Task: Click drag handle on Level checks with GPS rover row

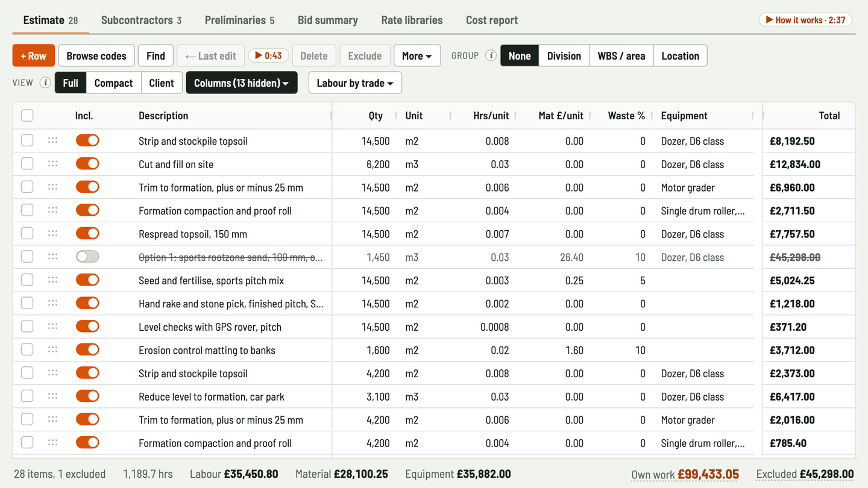Action: click(x=53, y=327)
